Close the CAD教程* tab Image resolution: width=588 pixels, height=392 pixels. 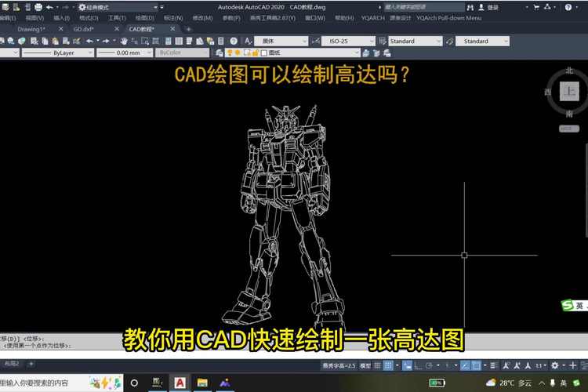click(172, 29)
